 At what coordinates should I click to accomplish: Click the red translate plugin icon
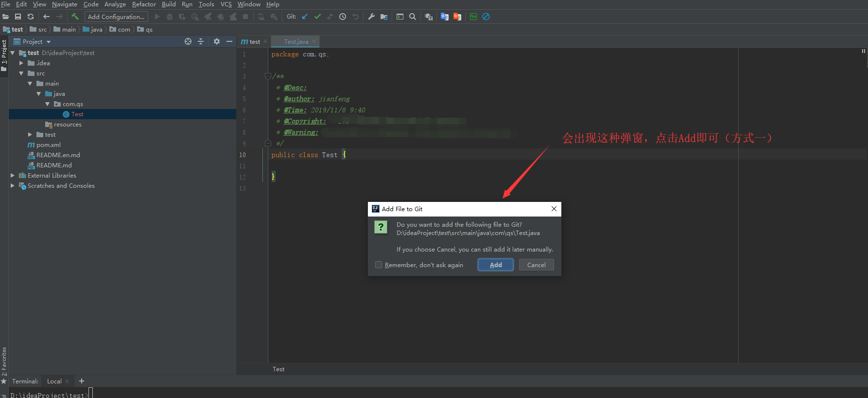click(457, 17)
